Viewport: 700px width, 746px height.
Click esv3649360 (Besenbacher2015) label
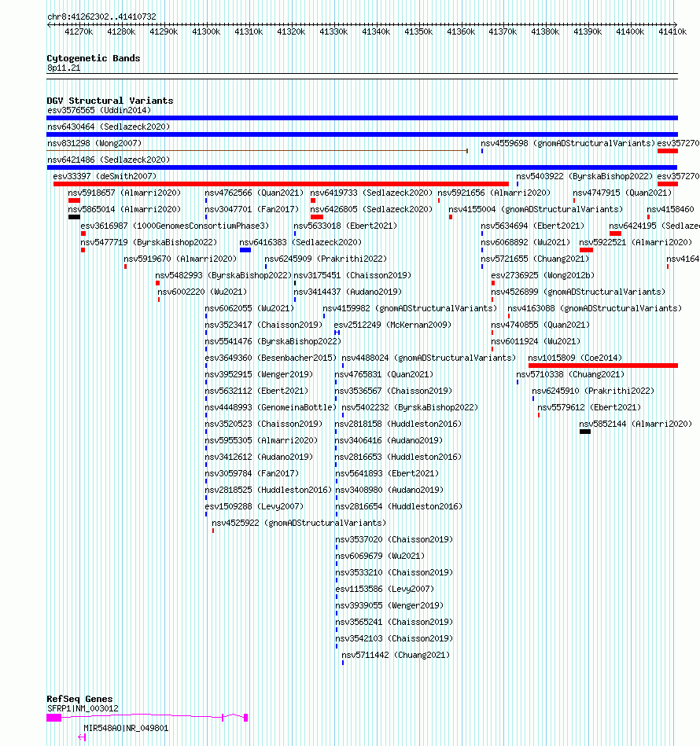coord(271,358)
